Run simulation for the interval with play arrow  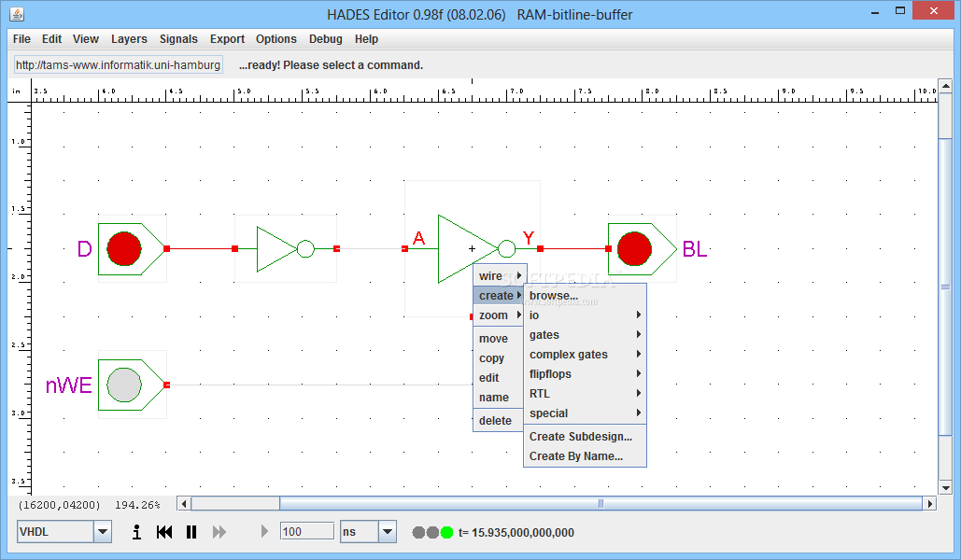264,531
